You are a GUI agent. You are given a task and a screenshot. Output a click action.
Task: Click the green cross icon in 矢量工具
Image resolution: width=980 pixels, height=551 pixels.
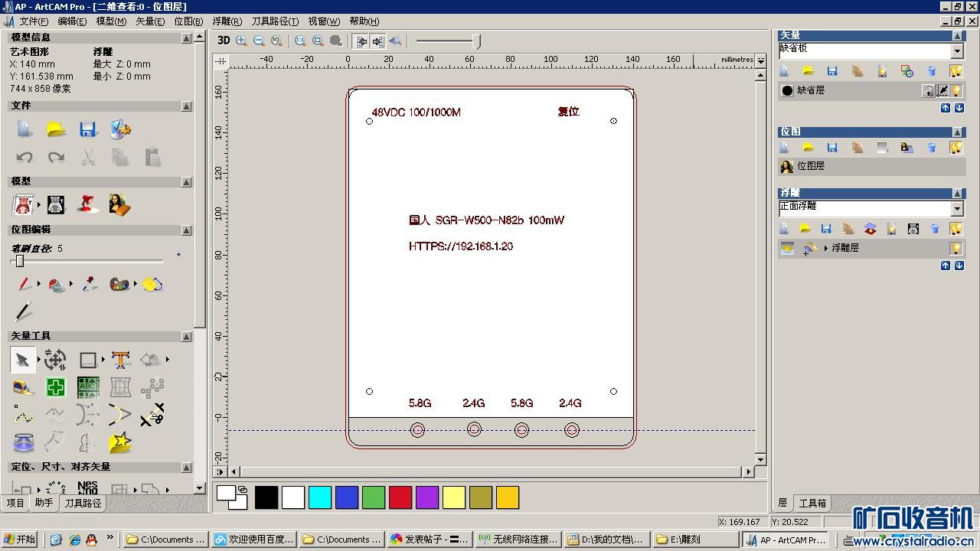(x=56, y=388)
